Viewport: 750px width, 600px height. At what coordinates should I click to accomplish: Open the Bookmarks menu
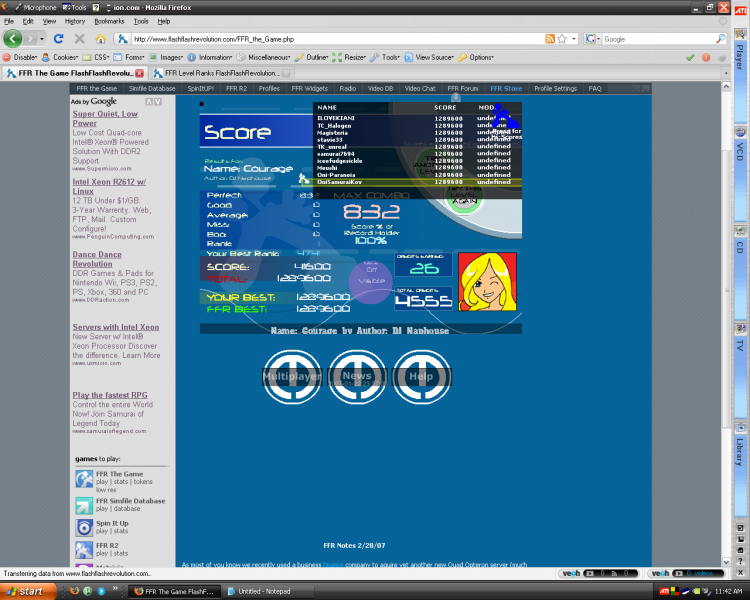(x=109, y=21)
